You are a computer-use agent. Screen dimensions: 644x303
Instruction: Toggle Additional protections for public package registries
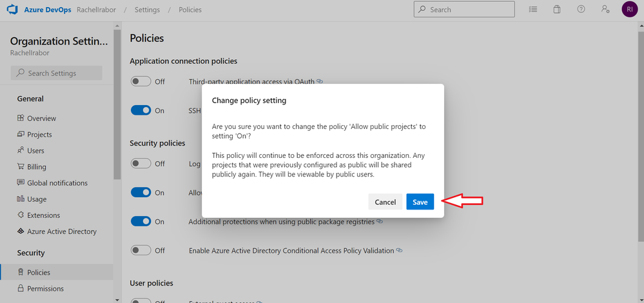[141, 221]
